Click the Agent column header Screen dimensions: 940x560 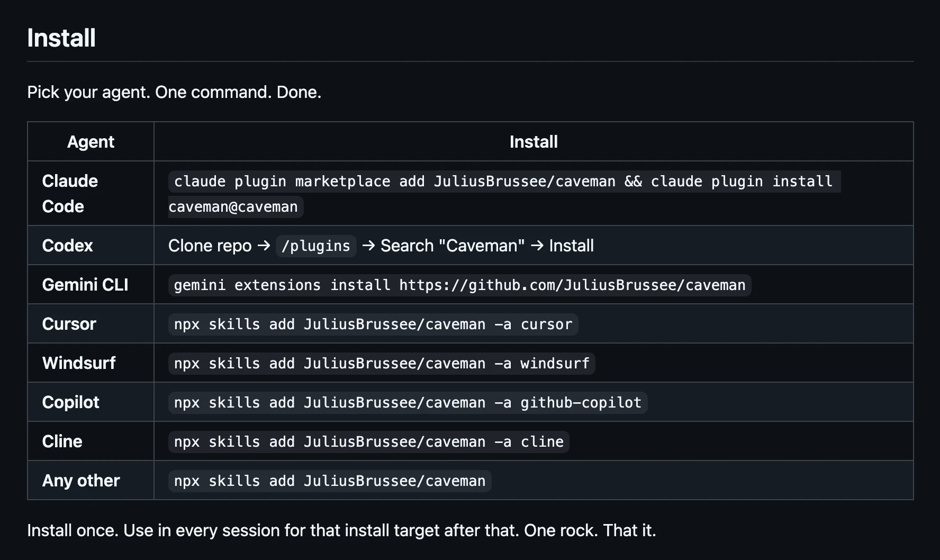(91, 142)
